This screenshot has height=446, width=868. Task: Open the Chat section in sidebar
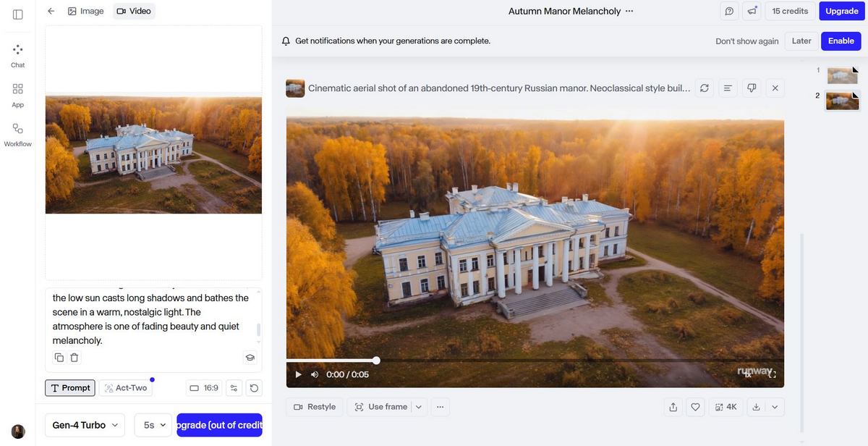(x=17, y=55)
